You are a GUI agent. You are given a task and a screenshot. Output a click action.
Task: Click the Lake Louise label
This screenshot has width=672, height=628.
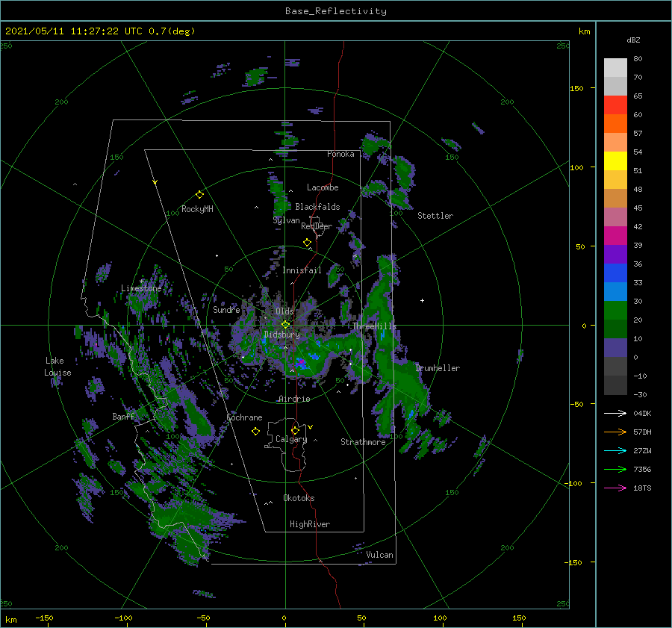tap(57, 367)
